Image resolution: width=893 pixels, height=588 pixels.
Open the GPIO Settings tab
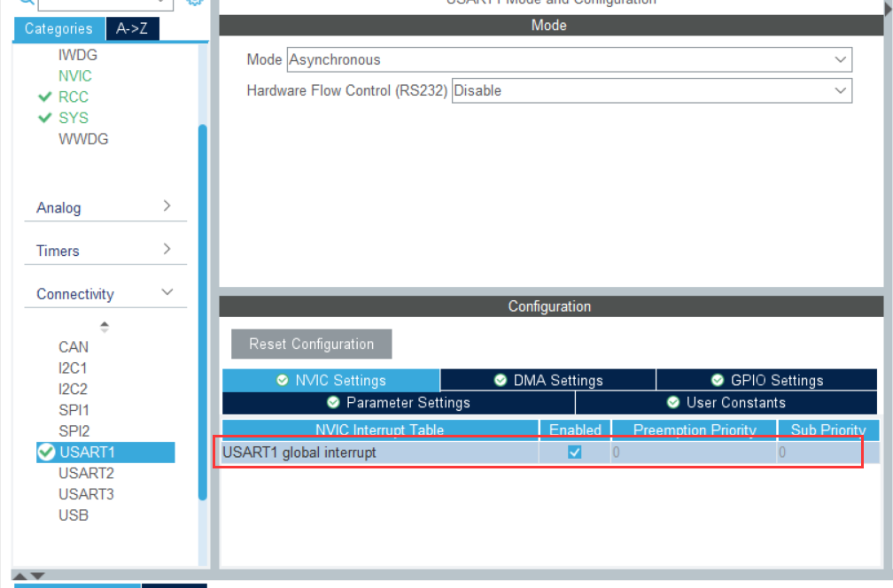[766, 380]
